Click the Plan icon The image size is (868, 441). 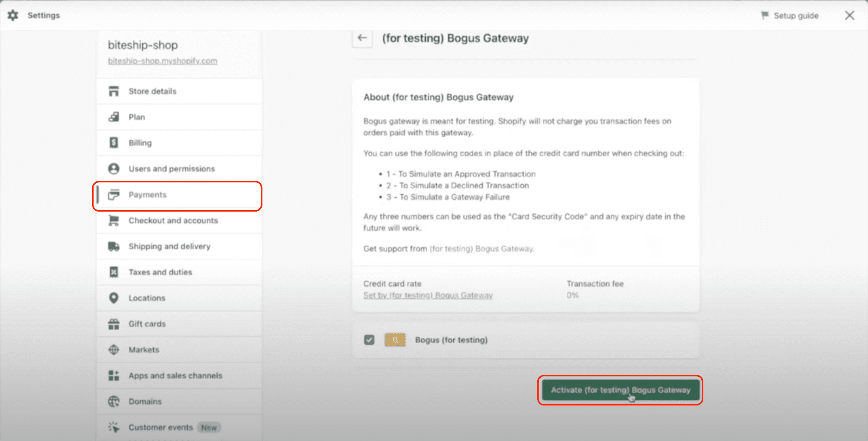(114, 117)
